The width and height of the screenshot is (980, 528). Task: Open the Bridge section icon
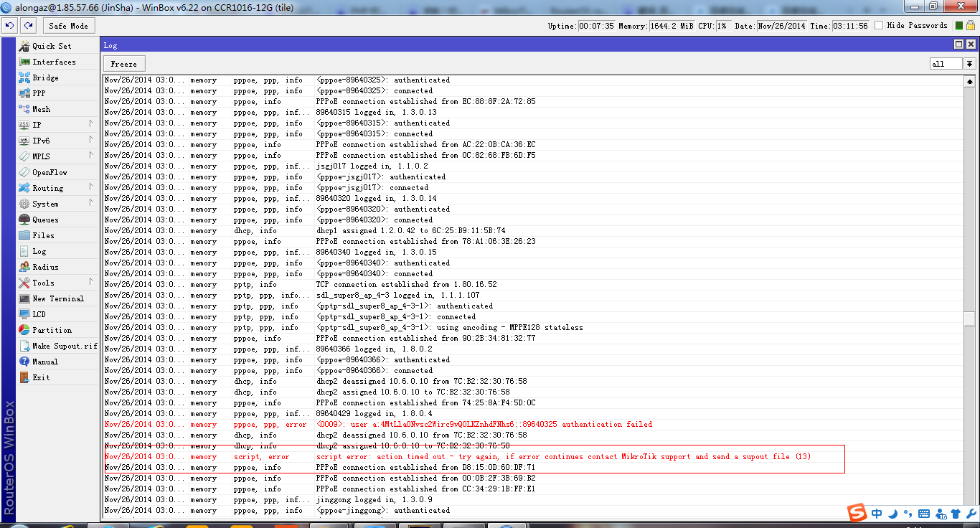(24, 77)
